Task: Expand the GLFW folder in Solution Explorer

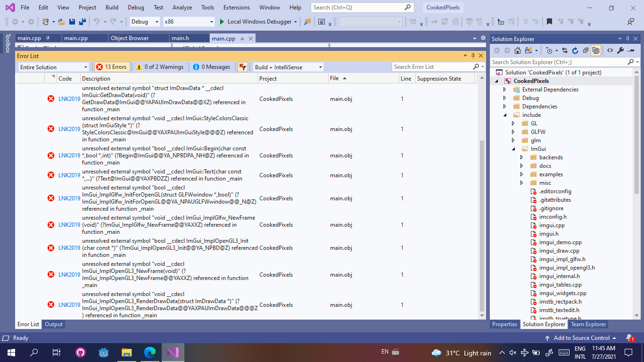Action: (513, 132)
